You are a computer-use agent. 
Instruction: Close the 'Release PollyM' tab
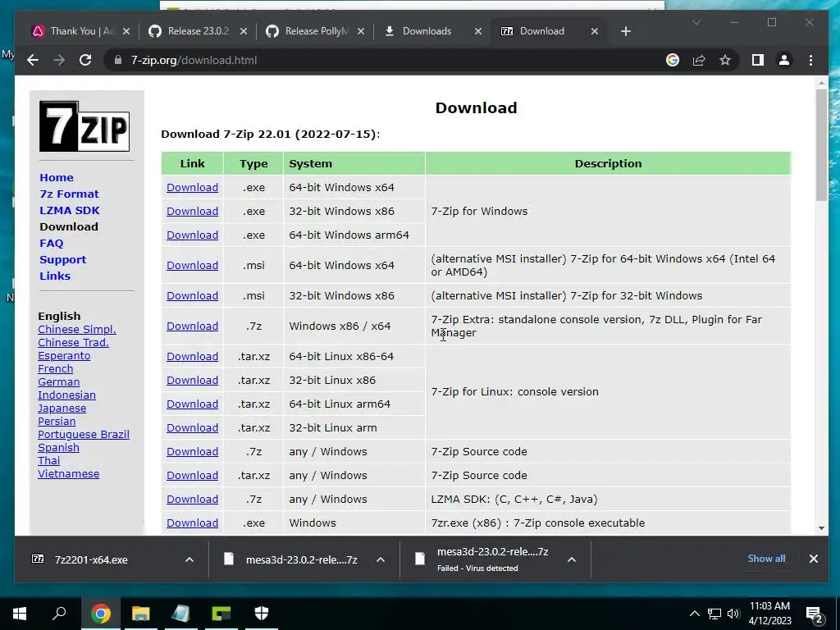click(x=361, y=31)
